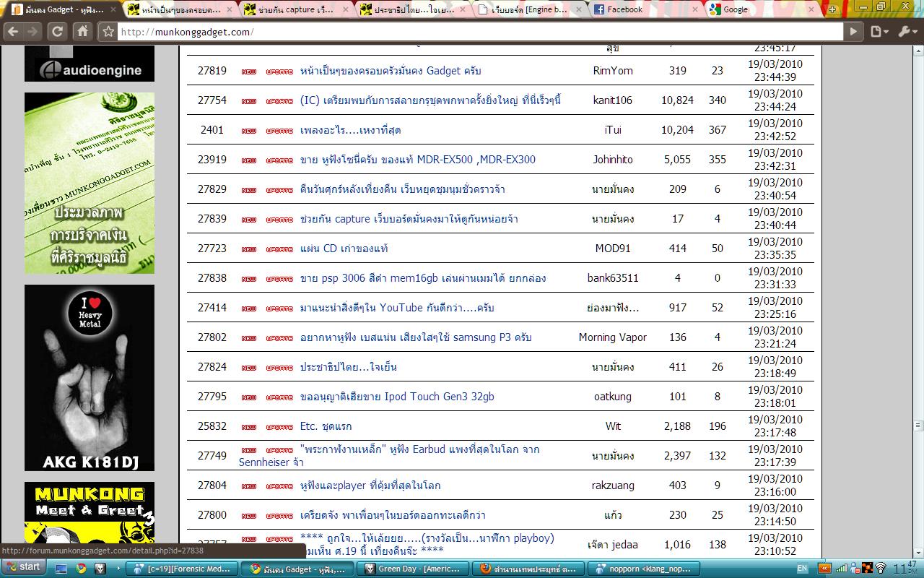Screen dimensions: 924x578
Task: Open a new tab with plus button
Action: tap(832, 9)
